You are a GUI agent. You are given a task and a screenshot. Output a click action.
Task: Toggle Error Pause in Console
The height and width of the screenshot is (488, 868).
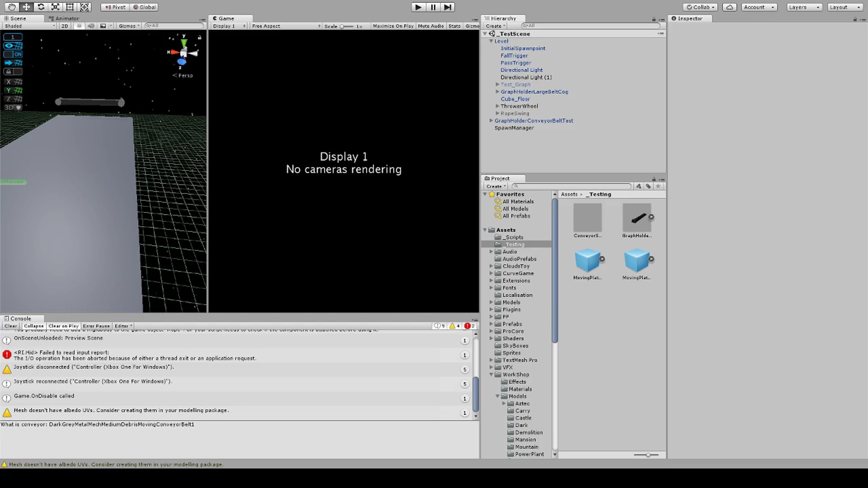point(96,326)
